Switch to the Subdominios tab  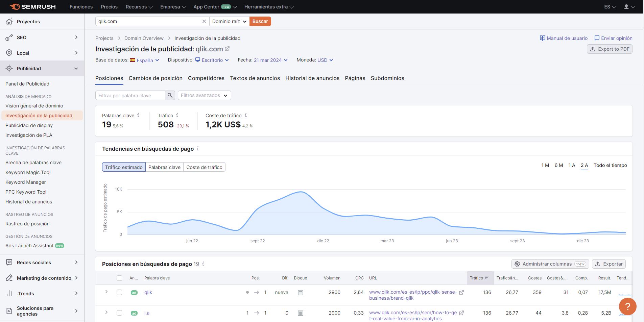[x=387, y=78]
